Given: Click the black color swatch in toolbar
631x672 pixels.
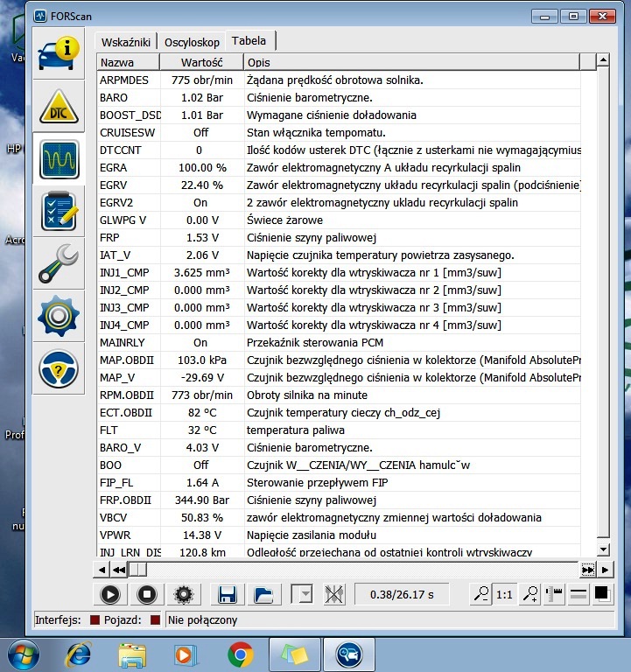Looking at the screenshot, I should 601,593.
